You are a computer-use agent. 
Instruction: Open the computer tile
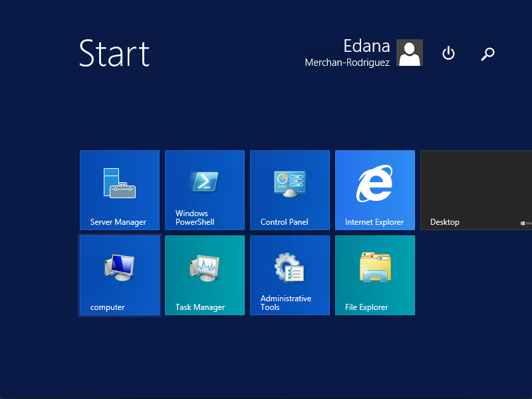120,275
